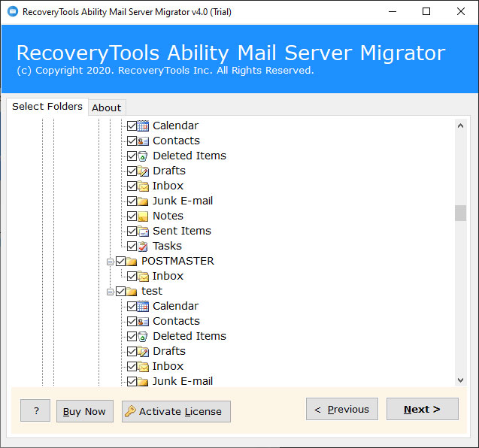Click the Tasks clipboard icon

point(143,246)
